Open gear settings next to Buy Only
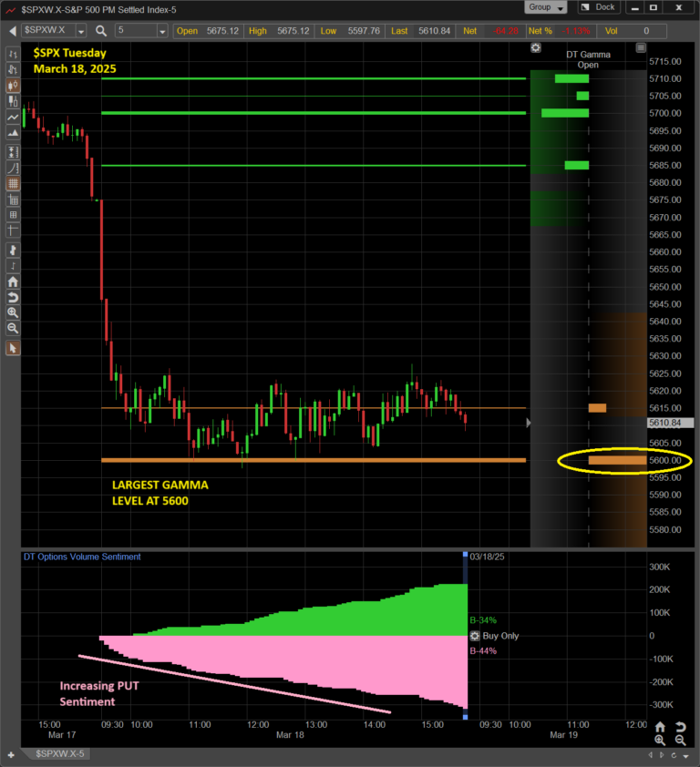700x767 pixels. [x=473, y=636]
